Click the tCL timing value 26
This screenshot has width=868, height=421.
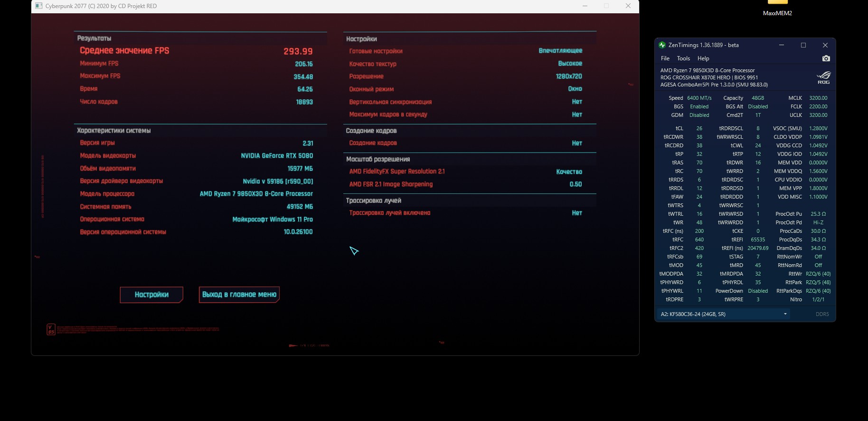coord(699,128)
